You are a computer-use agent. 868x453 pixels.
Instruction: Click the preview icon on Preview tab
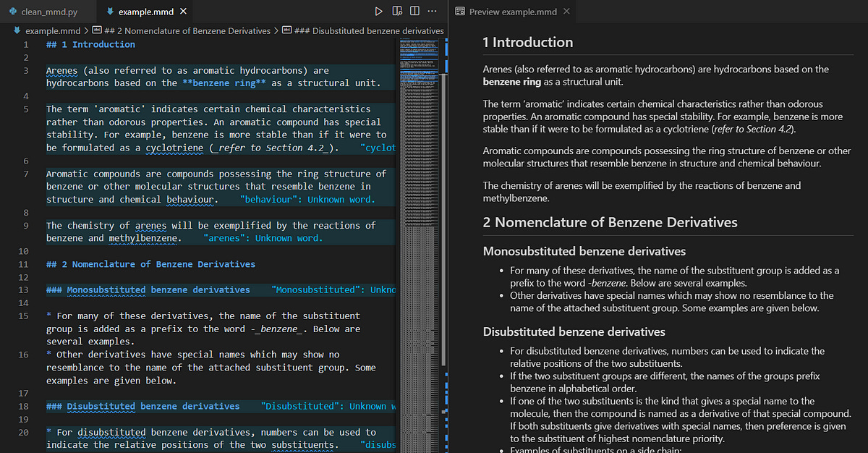coord(460,12)
